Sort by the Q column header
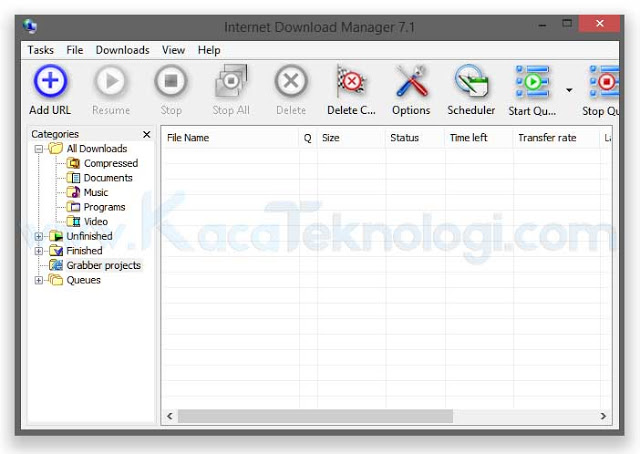This screenshot has width=640, height=454. [x=308, y=138]
